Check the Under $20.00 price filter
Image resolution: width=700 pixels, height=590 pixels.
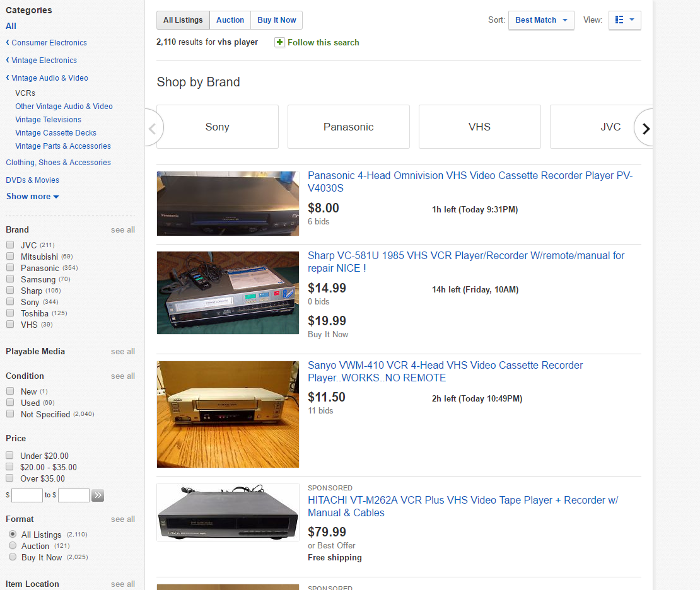click(9, 455)
